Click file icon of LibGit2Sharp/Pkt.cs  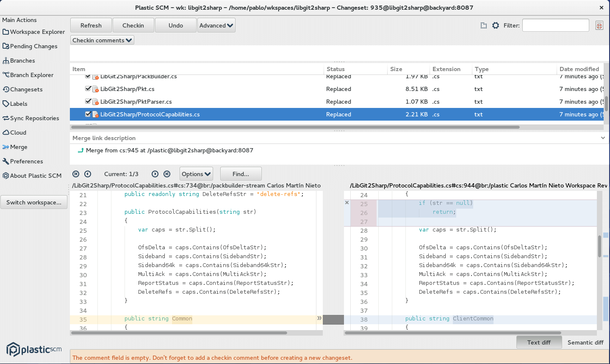[x=96, y=89]
